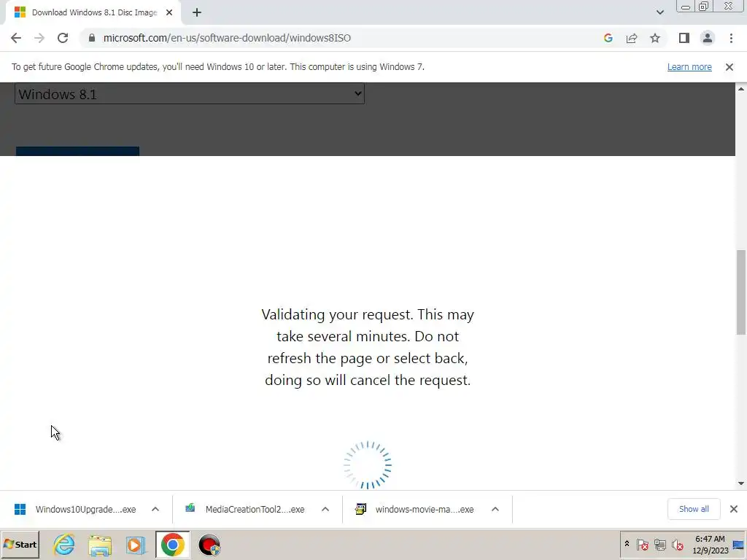Click the network status tray icon

[x=659, y=544]
